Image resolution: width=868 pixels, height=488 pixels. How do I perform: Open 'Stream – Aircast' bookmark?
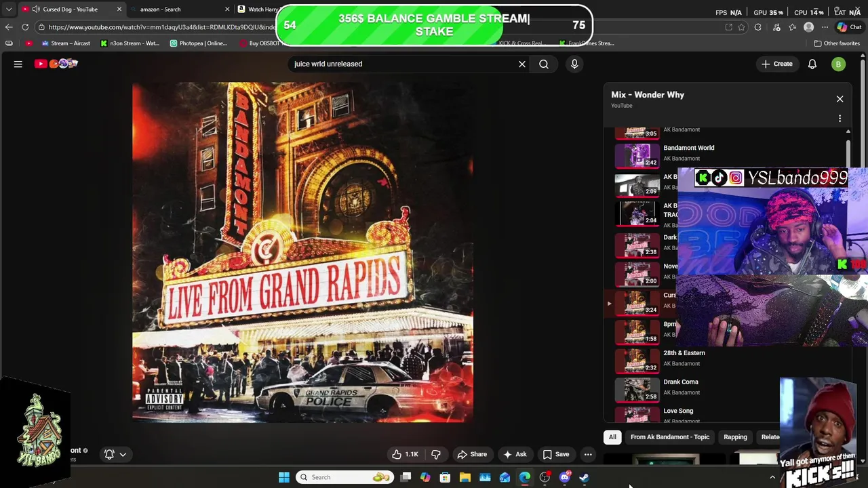pyautogui.click(x=65, y=43)
